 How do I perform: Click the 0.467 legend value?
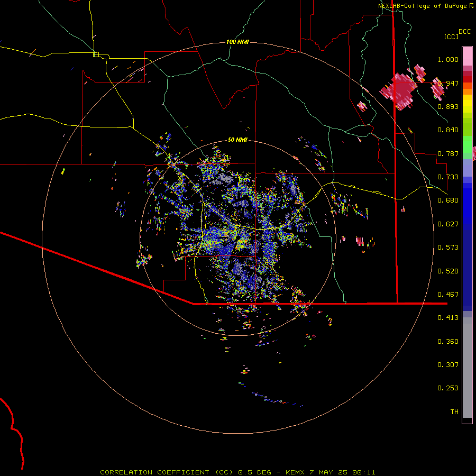click(x=448, y=295)
